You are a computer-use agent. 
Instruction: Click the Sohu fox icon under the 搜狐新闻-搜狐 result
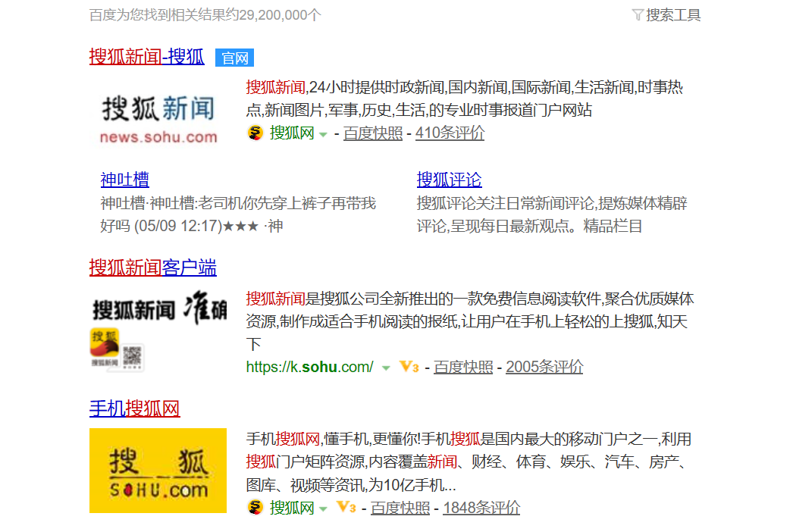point(255,133)
